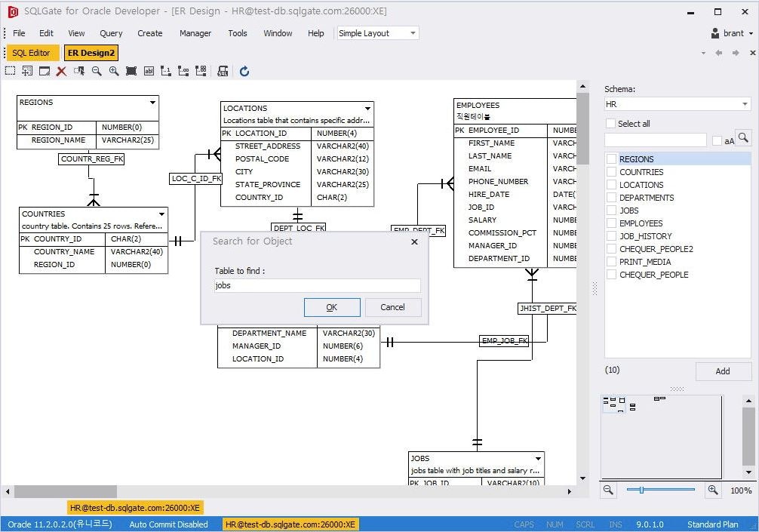Refresh the ER diagram

coord(244,70)
